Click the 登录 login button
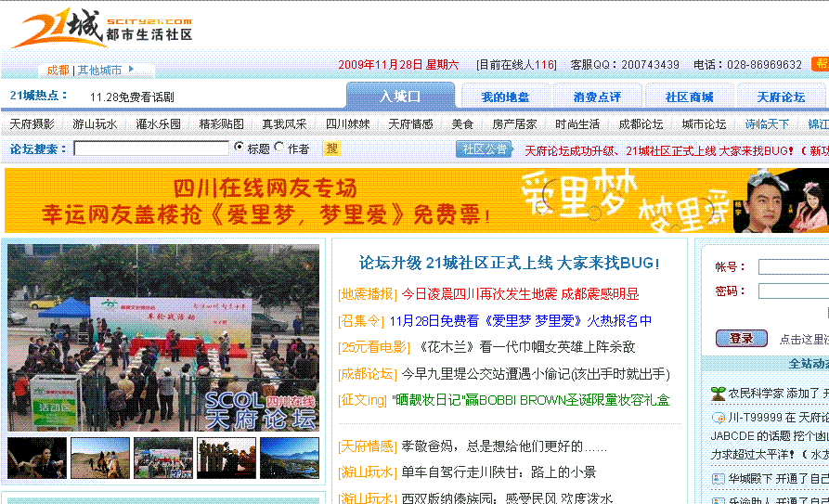This screenshot has width=829, height=504. point(741,339)
